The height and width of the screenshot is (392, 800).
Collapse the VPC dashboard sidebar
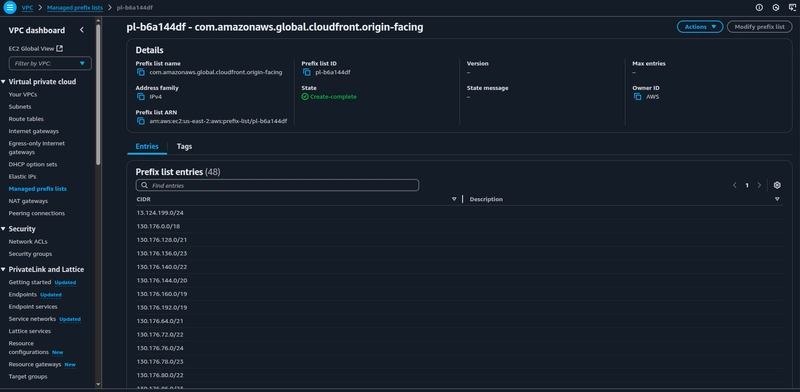click(82, 30)
